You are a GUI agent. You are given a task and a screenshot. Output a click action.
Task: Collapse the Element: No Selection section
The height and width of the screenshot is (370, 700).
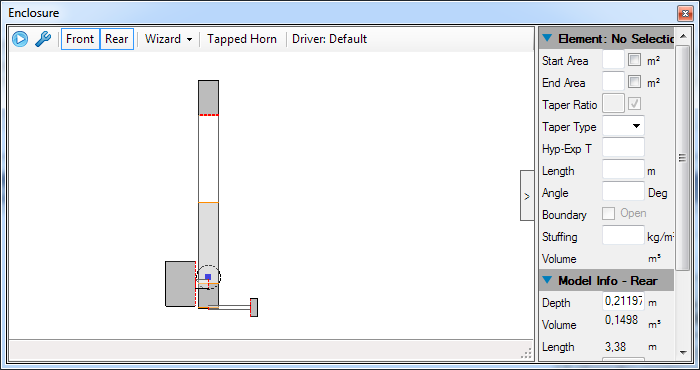point(547,39)
